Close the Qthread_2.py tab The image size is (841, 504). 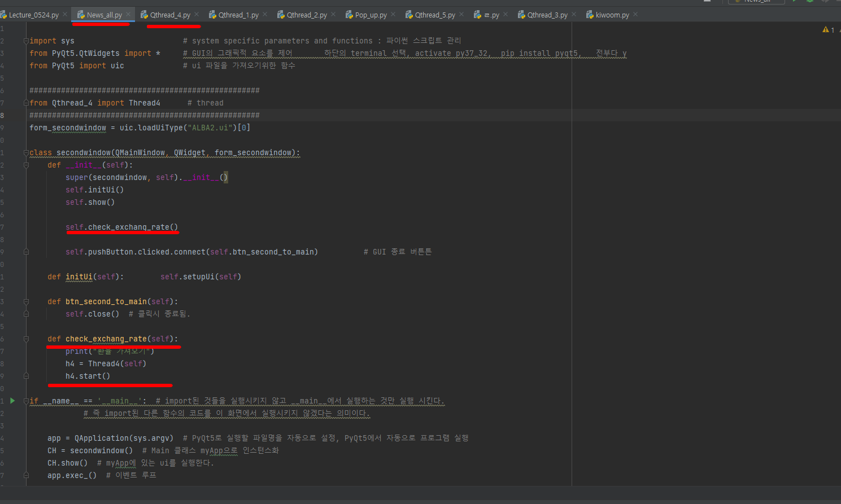(x=333, y=14)
